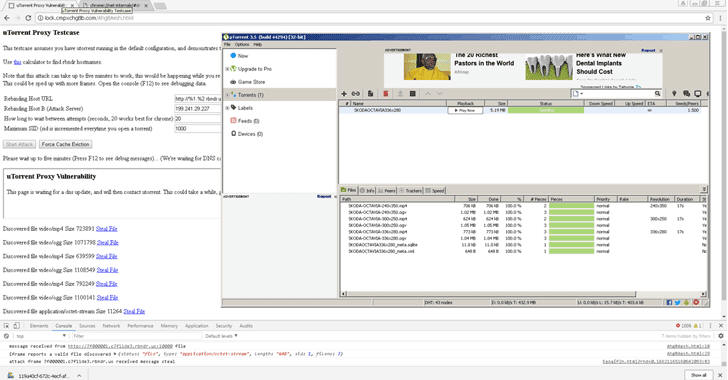Switch to the Peers tab in uTorrent
728x380 pixels.
[x=387, y=190]
